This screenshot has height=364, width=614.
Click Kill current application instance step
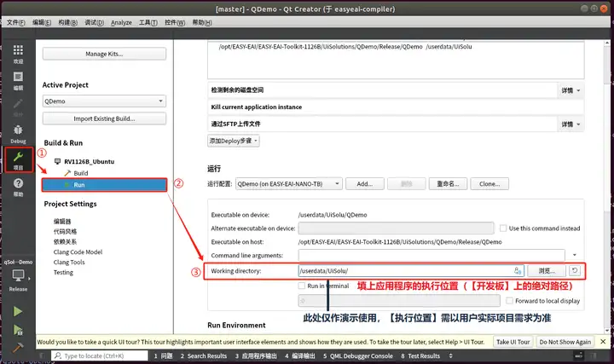(396, 107)
